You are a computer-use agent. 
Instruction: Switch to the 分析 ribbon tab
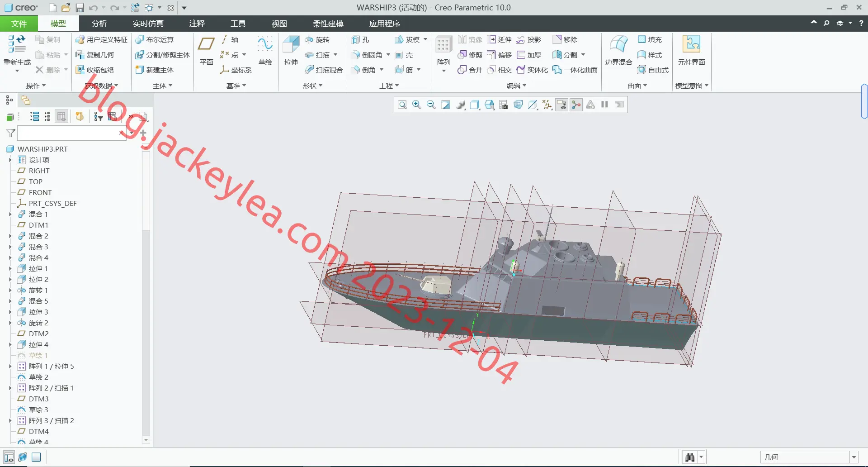pos(99,24)
